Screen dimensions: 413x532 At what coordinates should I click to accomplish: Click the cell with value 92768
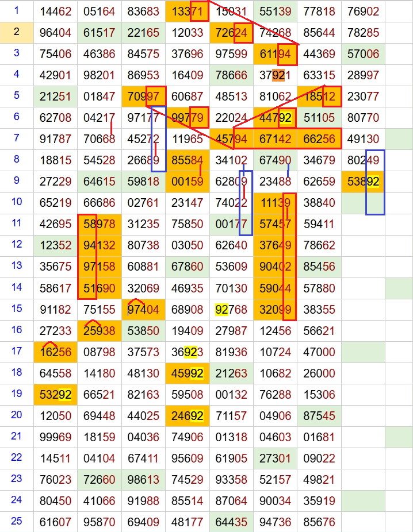click(x=231, y=310)
